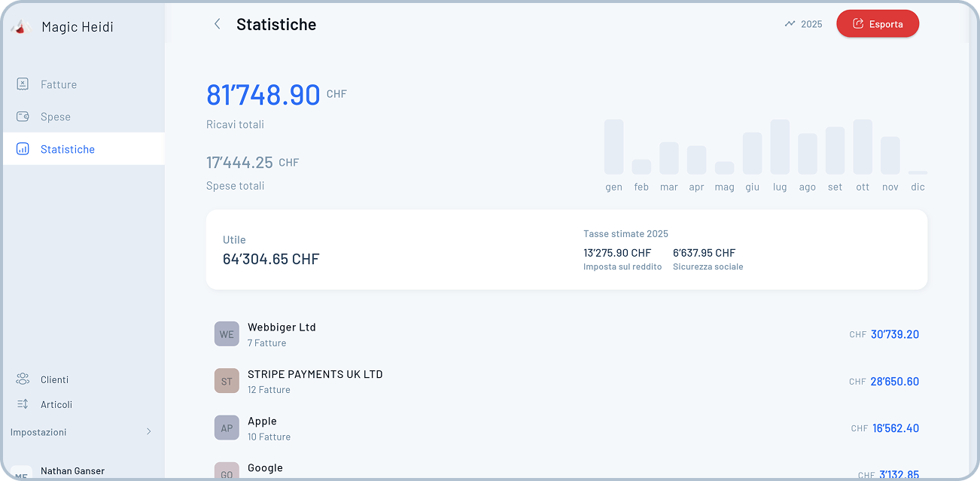Select the Fatture icon in the sidebar
Viewport: 980px width, 481px height.
23,84
